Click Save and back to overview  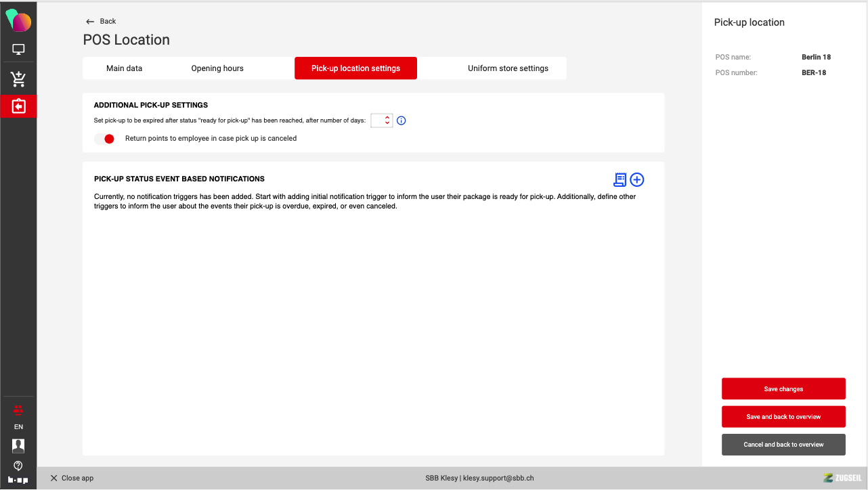click(783, 417)
